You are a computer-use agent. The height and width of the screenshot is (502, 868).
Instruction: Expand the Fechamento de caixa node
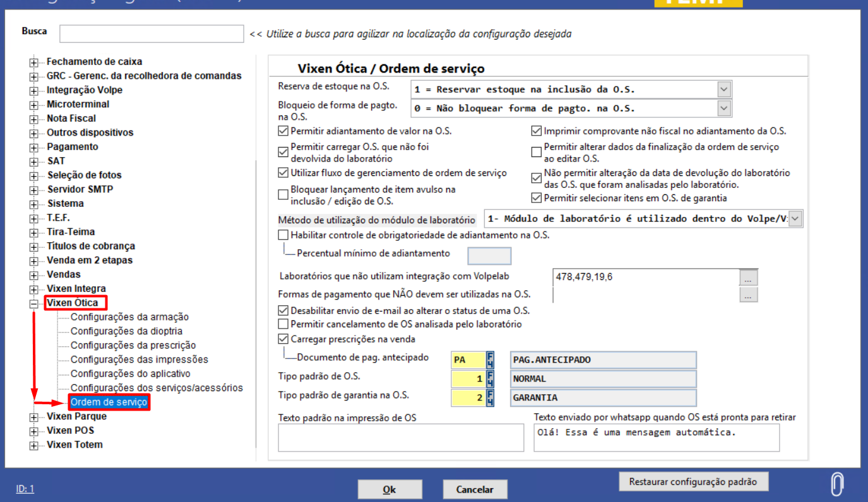(34, 62)
